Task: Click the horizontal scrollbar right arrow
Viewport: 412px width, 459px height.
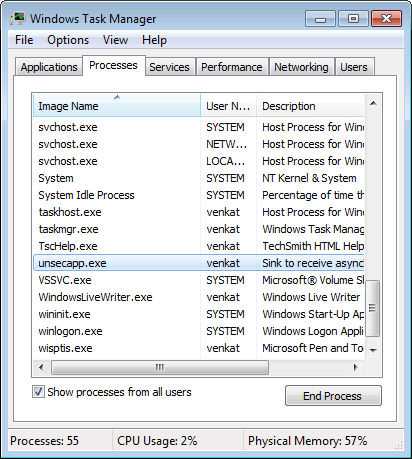Action: pyautogui.click(x=356, y=367)
